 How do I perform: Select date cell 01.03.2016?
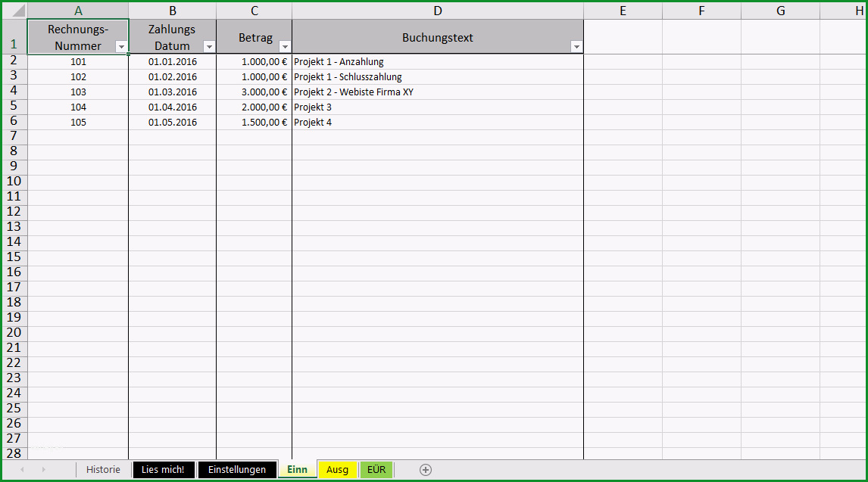click(172, 92)
